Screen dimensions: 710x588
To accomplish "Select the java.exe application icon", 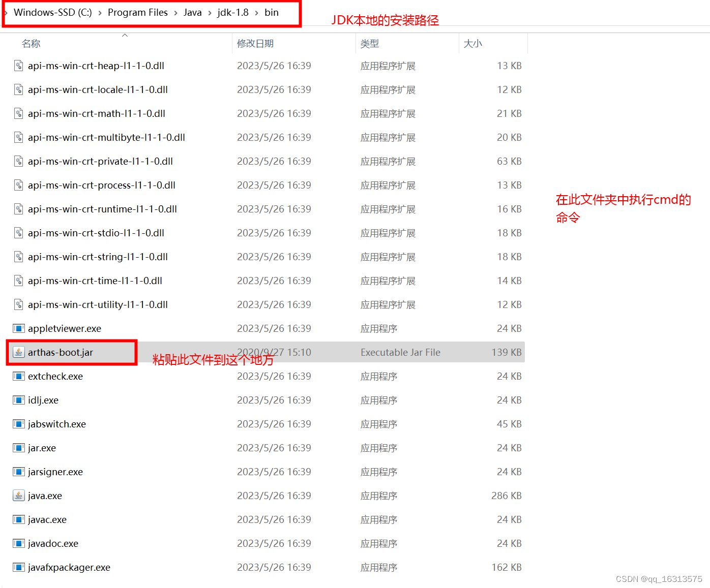I will pos(18,496).
